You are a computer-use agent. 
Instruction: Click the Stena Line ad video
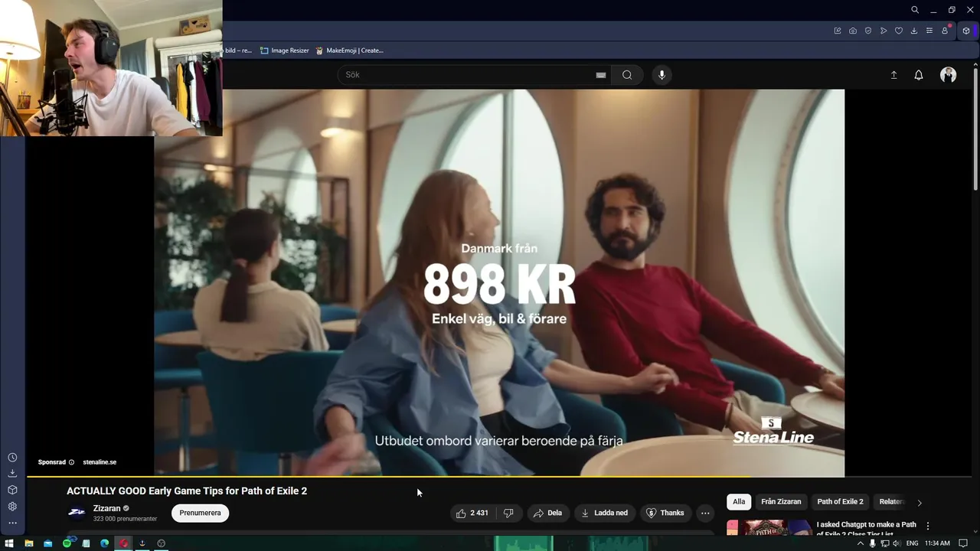pyautogui.click(x=499, y=283)
